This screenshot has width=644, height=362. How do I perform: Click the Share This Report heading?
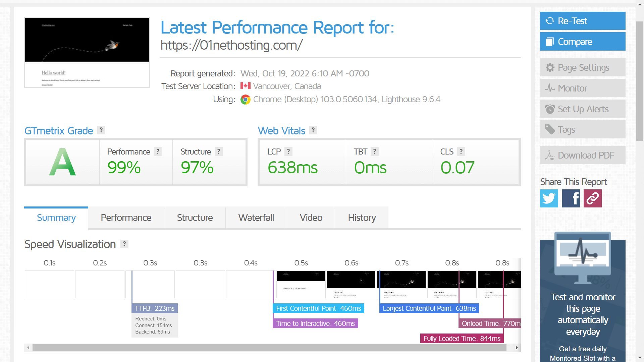coord(574,182)
